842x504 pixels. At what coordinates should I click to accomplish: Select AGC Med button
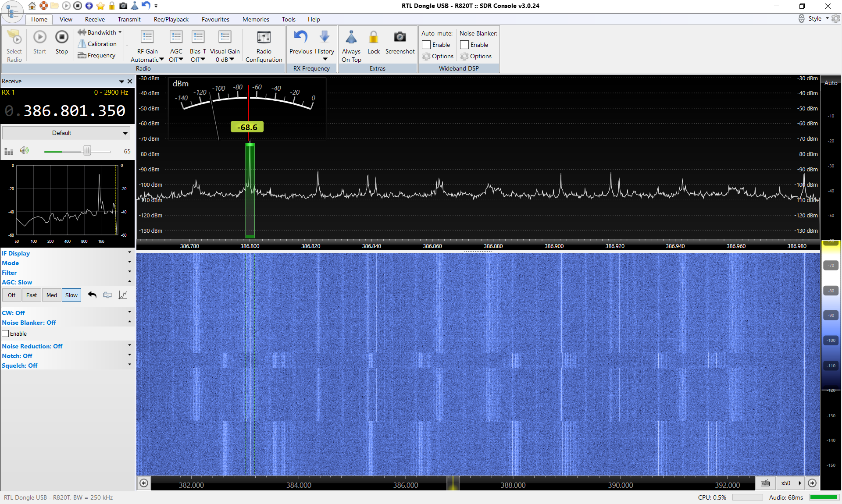52,295
